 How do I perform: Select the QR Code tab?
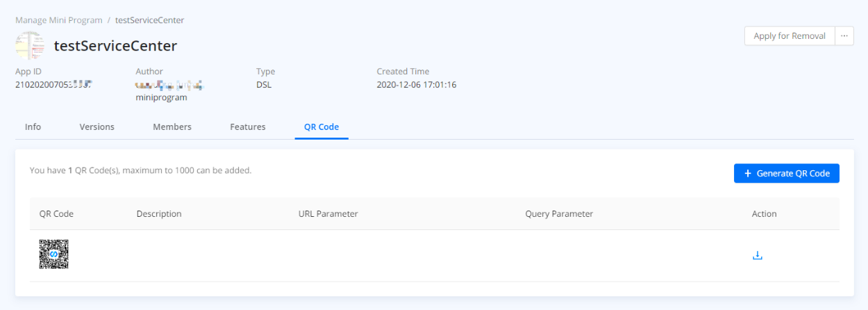[322, 127]
